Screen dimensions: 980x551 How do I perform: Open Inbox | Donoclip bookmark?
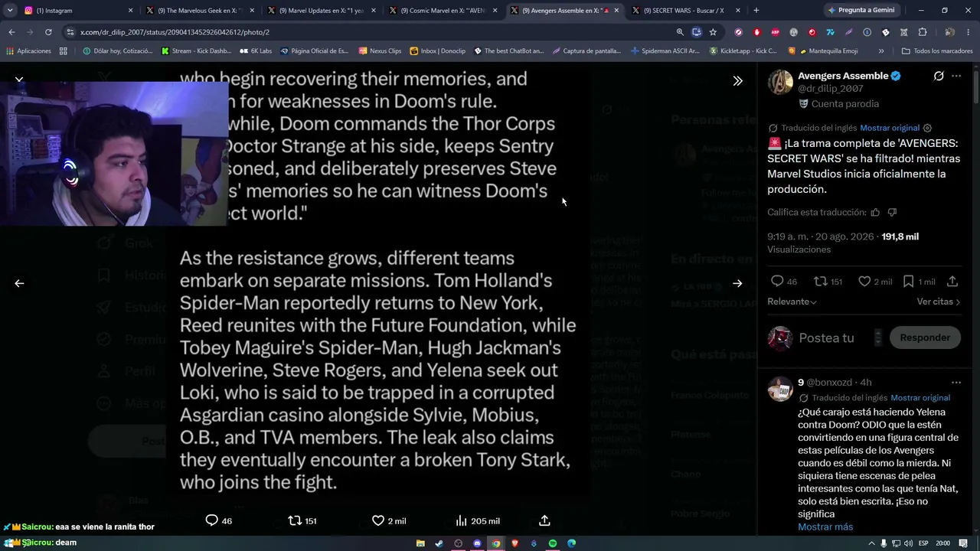[437, 51]
